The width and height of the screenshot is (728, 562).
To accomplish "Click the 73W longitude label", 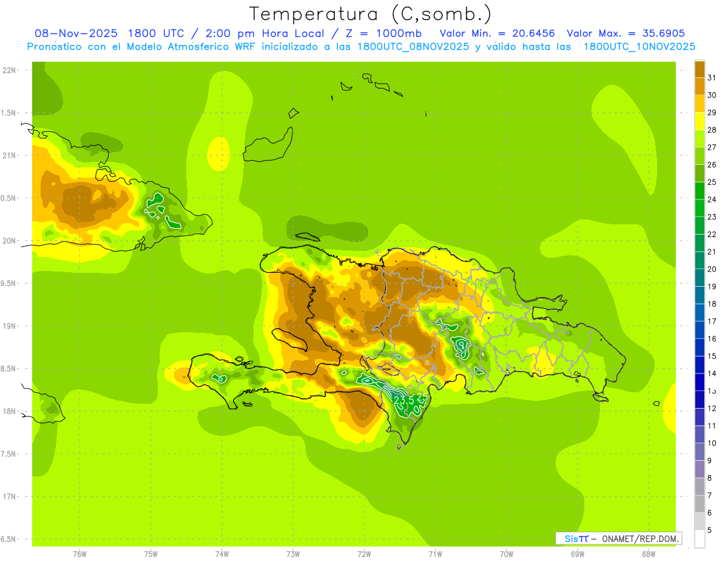I will point(293,554).
